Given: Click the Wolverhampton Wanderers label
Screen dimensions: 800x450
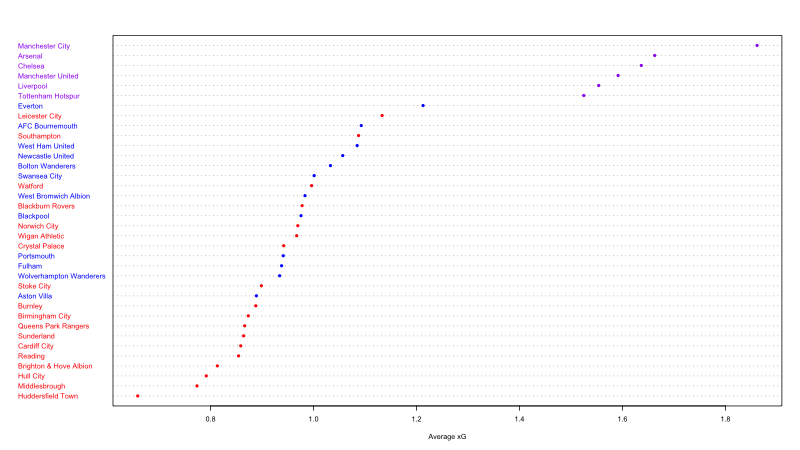Looking at the screenshot, I should 62,276.
